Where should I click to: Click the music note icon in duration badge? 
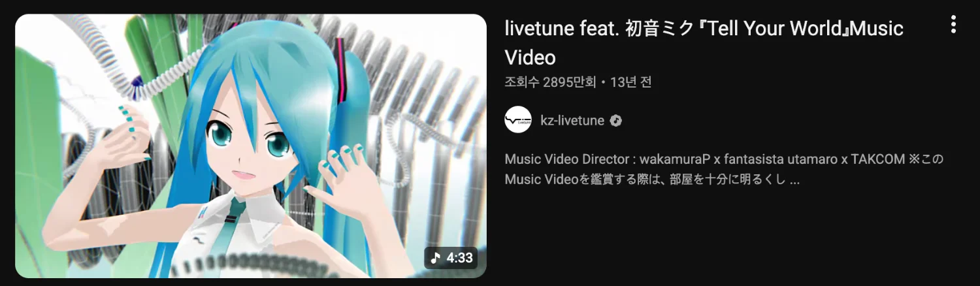tap(436, 258)
